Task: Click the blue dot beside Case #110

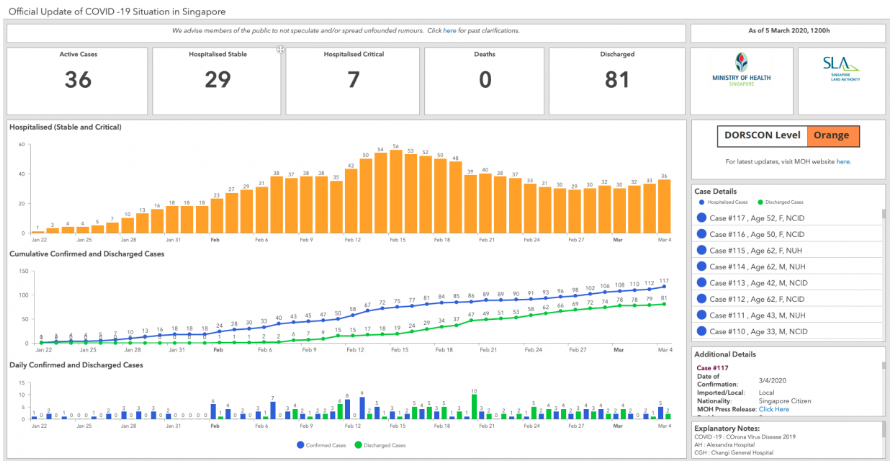Action: pos(702,331)
